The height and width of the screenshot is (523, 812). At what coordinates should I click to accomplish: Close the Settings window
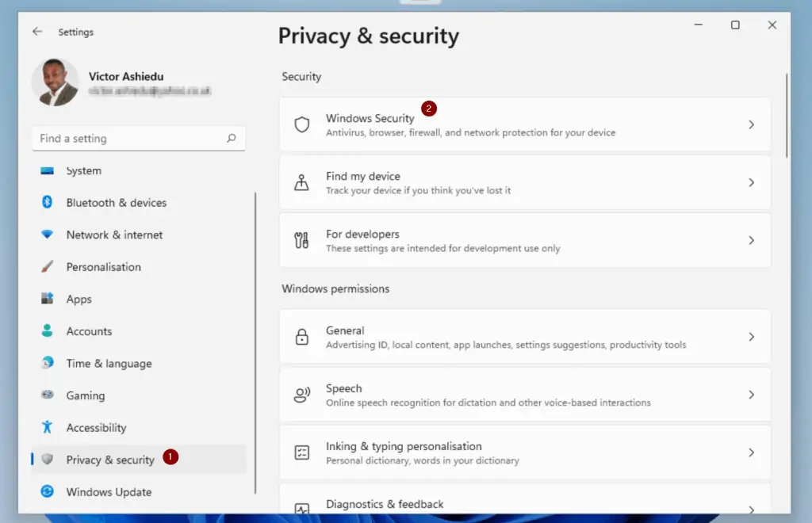(x=772, y=25)
